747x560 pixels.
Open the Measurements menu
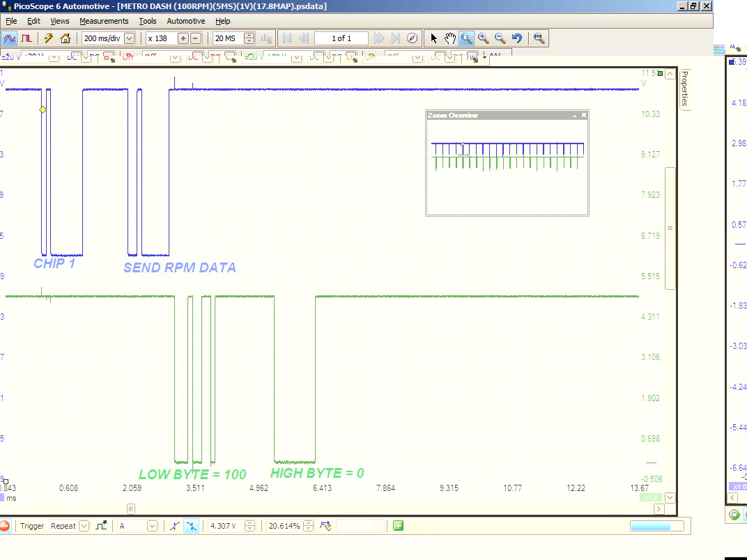[104, 21]
